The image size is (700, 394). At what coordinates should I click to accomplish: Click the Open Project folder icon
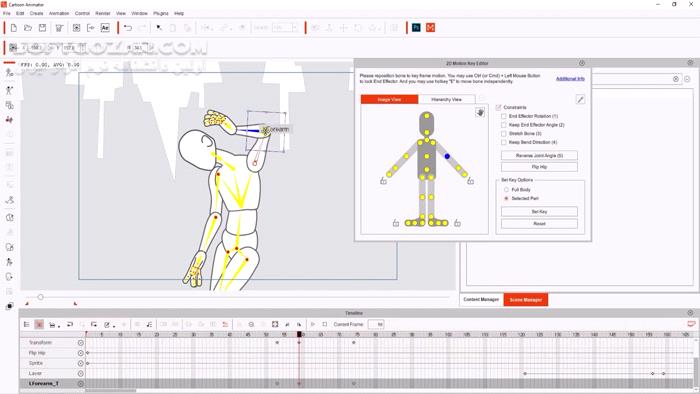(28, 28)
